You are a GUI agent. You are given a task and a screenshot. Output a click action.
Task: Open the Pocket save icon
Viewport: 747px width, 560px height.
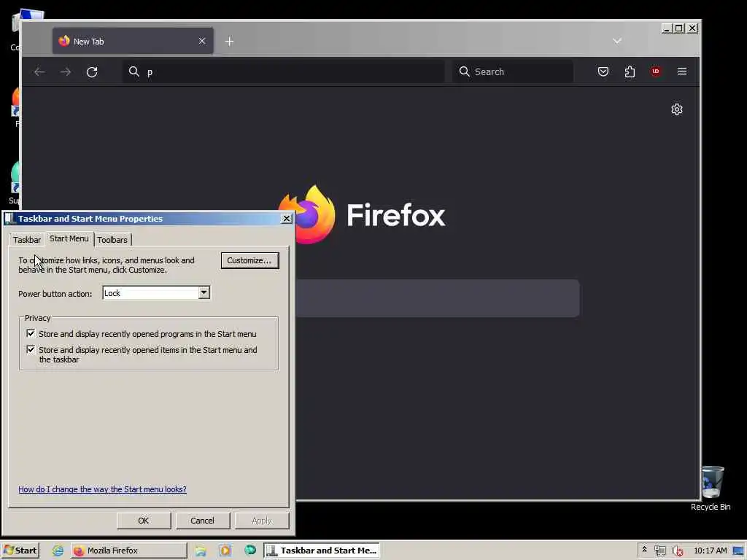(603, 71)
